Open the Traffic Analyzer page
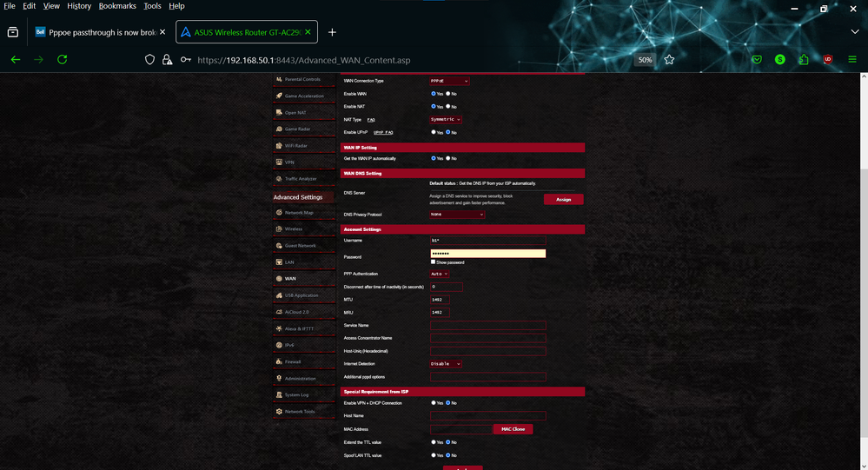Screen dimensions: 868x470 [x=303, y=179]
